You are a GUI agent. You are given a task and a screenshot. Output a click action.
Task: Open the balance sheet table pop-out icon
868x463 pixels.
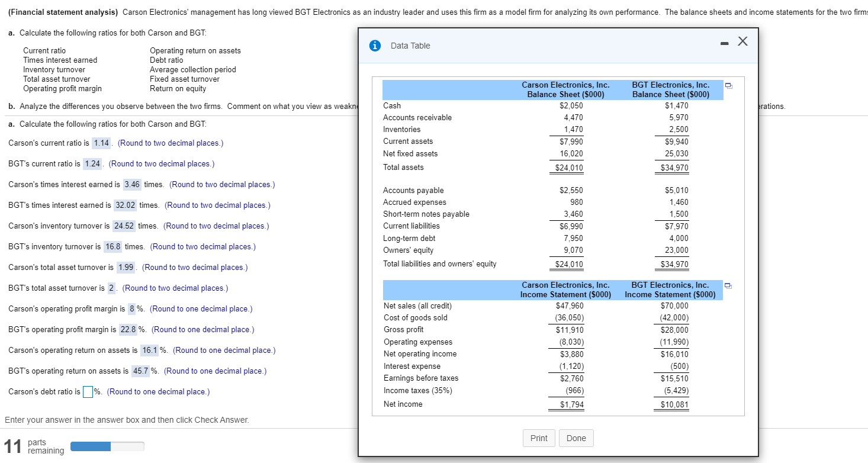click(728, 85)
